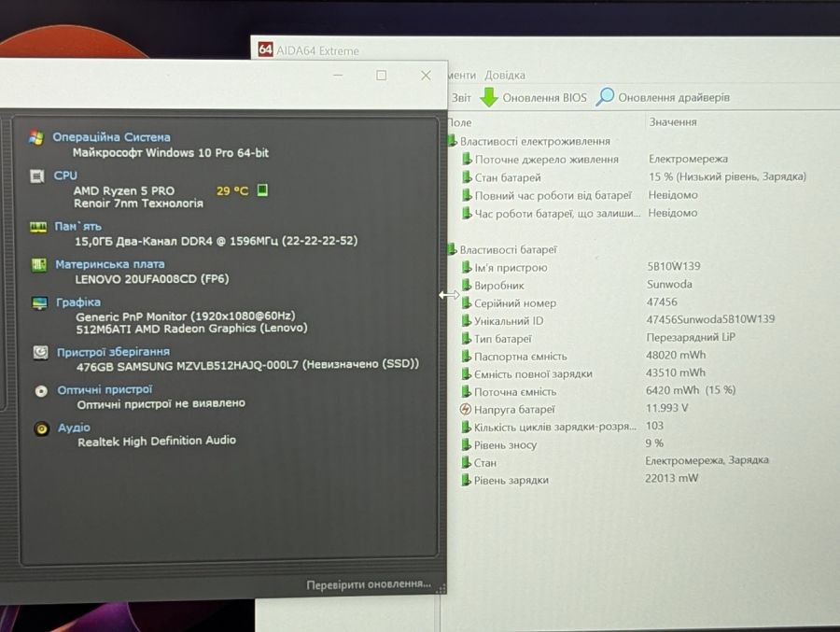Click the battery icon next to Рівень зарядки
This screenshot has height=632, width=840.
coord(466,480)
